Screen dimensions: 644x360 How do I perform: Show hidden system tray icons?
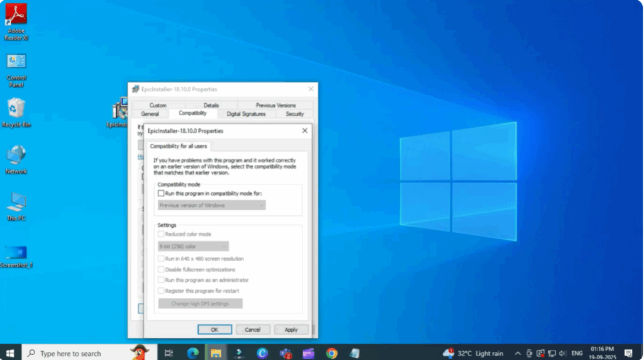[x=518, y=353]
